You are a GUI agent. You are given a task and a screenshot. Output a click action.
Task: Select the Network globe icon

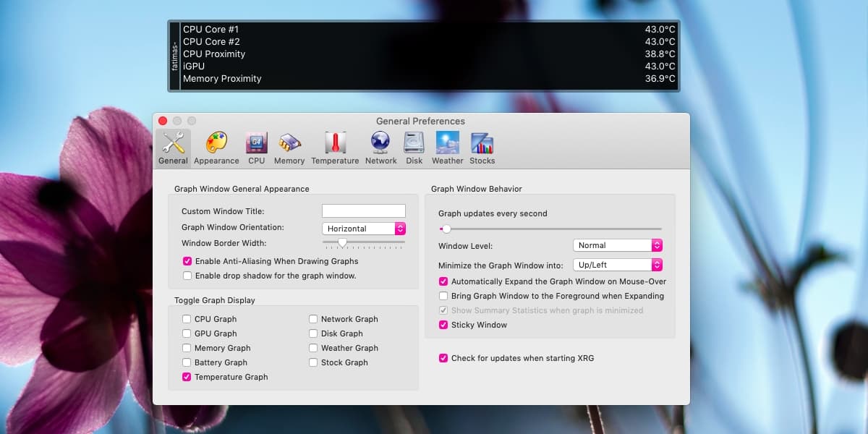click(380, 142)
